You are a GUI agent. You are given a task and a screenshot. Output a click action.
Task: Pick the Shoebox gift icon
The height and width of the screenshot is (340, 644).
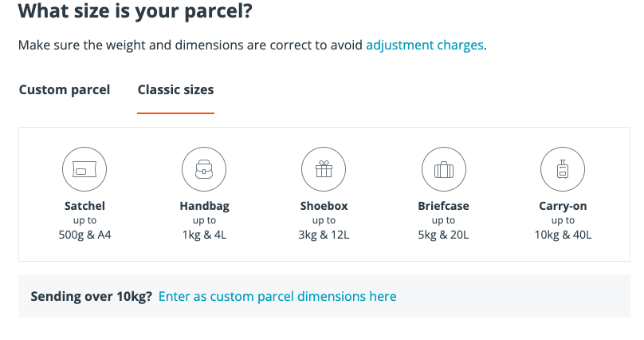click(324, 169)
